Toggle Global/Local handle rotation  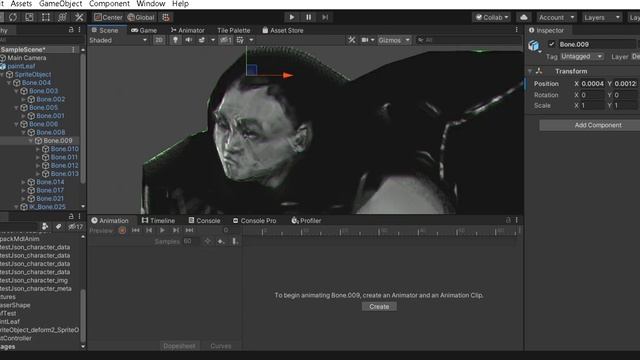click(141, 17)
